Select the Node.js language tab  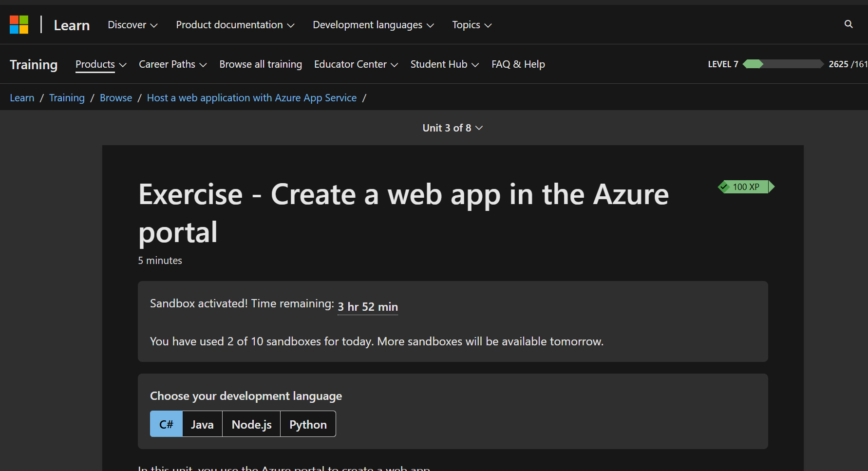point(251,424)
